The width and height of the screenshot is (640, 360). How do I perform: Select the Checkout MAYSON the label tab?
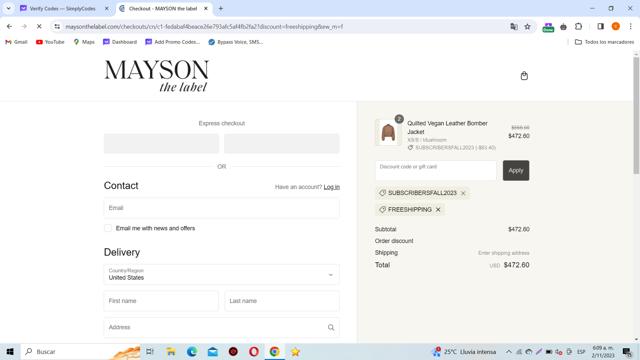pyautogui.click(x=162, y=8)
